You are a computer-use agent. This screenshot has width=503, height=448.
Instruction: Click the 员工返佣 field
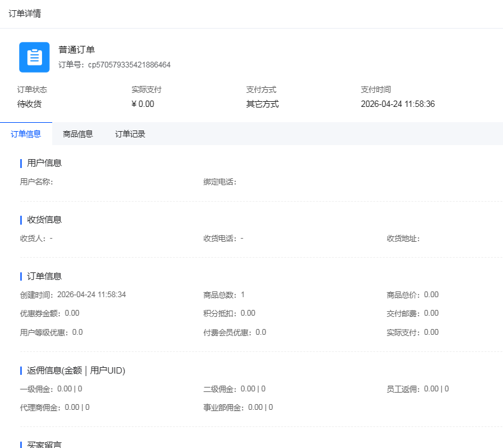417,389
